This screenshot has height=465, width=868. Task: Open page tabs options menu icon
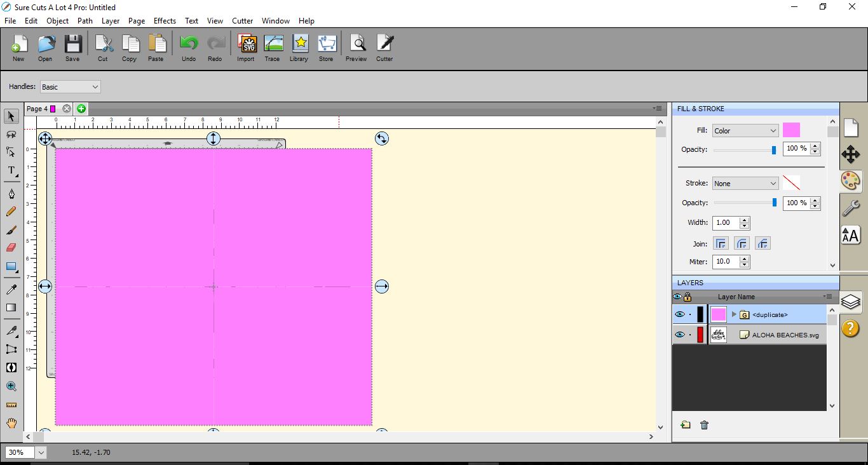click(657, 109)
